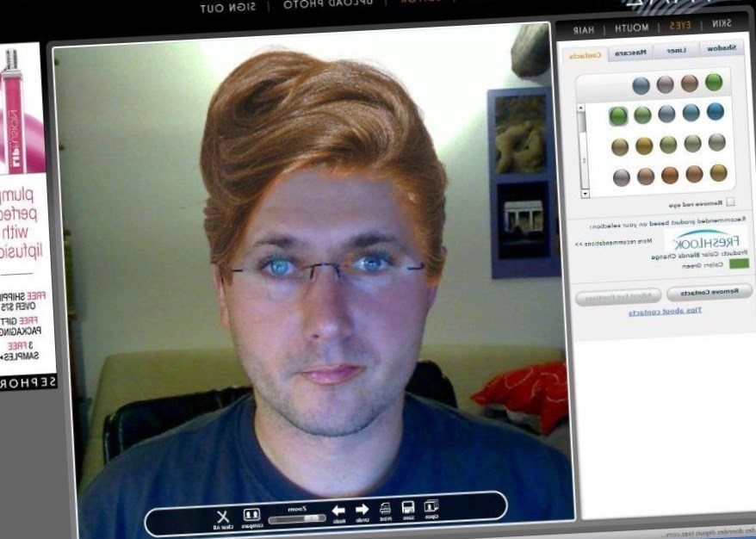Viewport: 756px width, 539px height.
Task: Click the Remove Contacts button
Action: [x=710, y=293]
